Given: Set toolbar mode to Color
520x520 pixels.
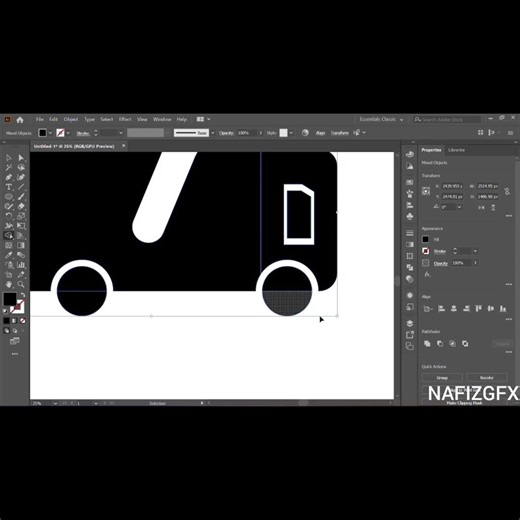Looking at the screenshot, I should pyautogui.click(x=7, y=321).
